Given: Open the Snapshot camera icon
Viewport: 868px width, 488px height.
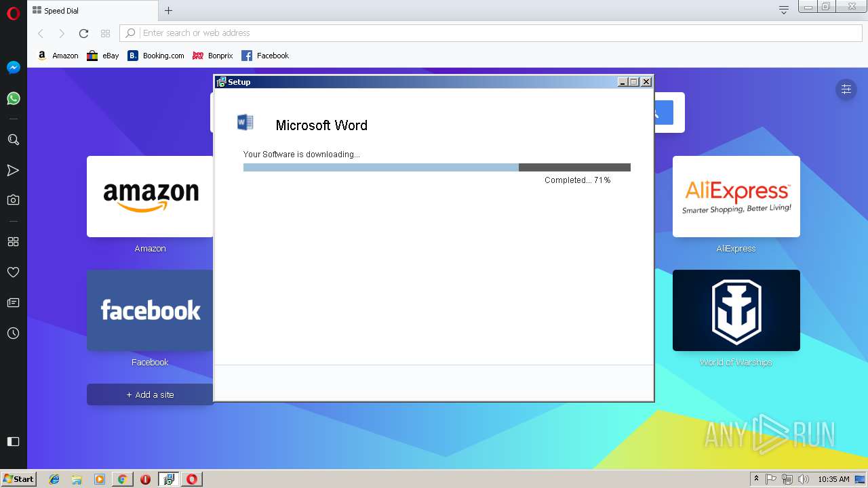Looking at the screenshot, I should click(x=13, y=200).
